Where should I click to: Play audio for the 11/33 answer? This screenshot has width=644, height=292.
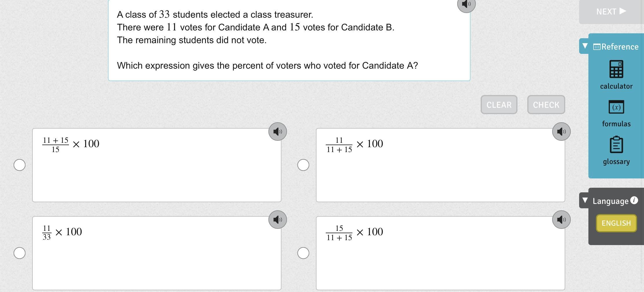[277, 220]
